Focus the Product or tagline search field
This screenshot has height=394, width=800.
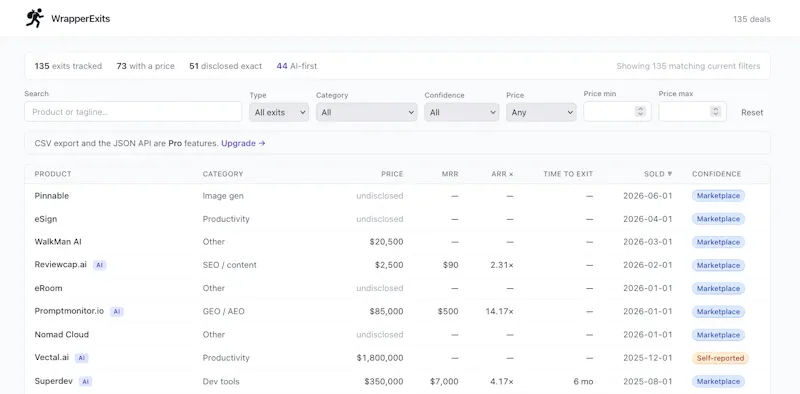pos(133,112)
